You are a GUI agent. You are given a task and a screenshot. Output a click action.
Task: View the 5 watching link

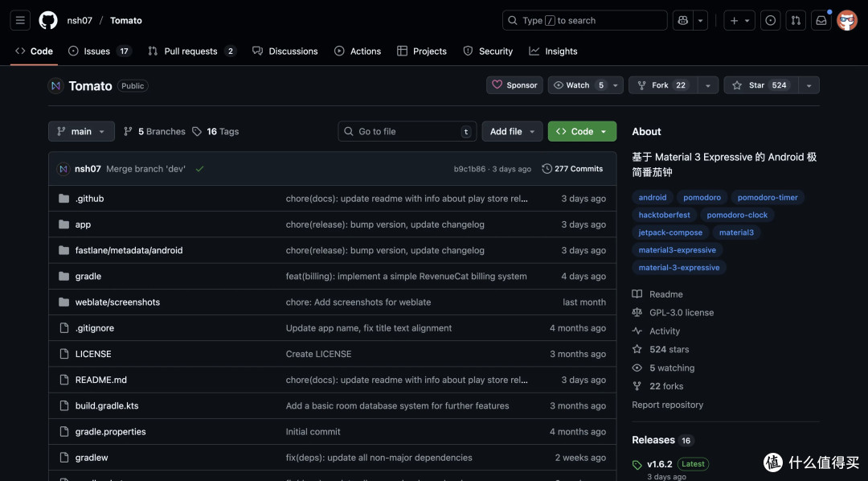pos(663,368)
